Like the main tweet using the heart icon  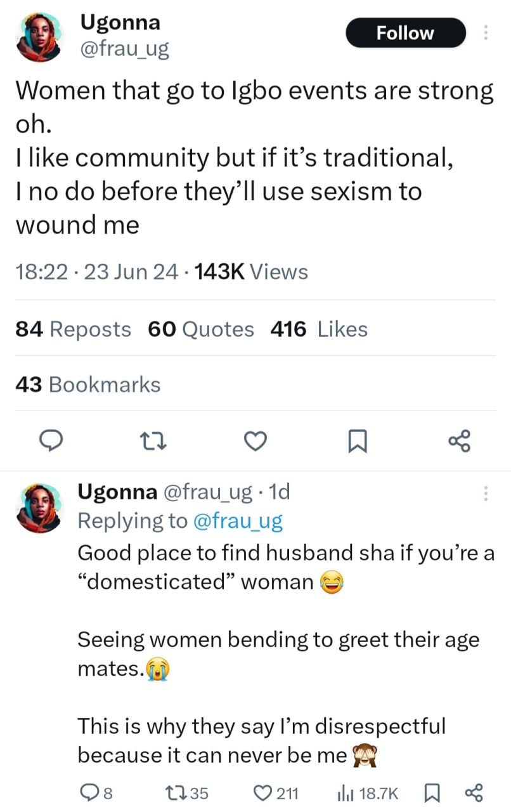tap(256, 440)
